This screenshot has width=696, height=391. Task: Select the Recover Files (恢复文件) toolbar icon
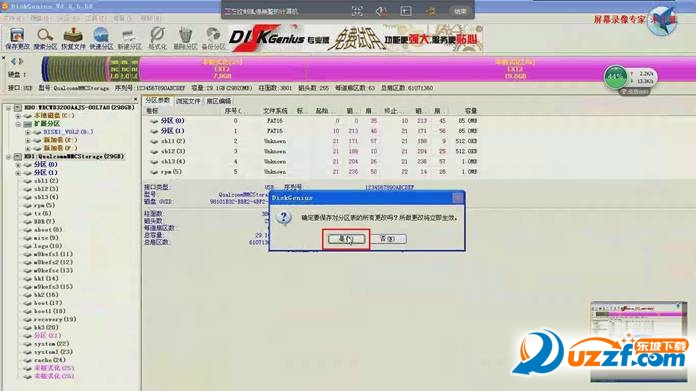click(73, 38)
